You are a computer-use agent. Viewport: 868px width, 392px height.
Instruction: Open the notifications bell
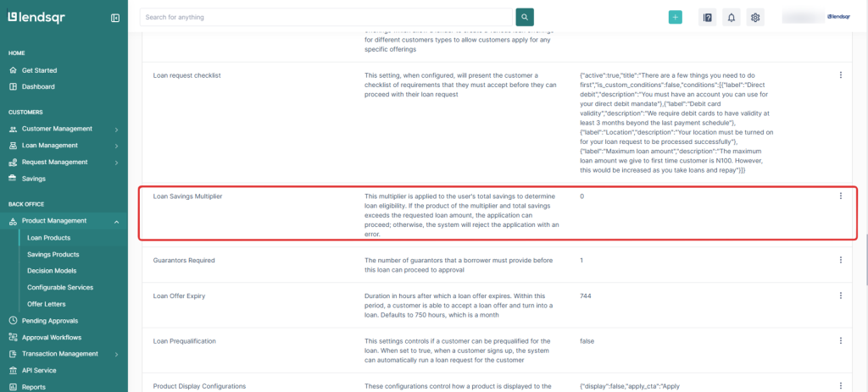732,17
